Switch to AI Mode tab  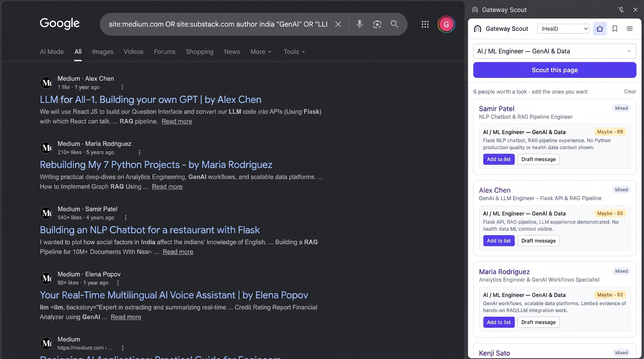tap(52, 52)
